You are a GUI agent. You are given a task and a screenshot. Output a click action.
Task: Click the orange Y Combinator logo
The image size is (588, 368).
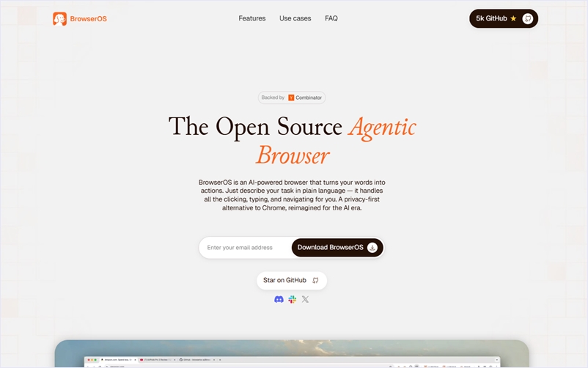[x=291, y=97]
